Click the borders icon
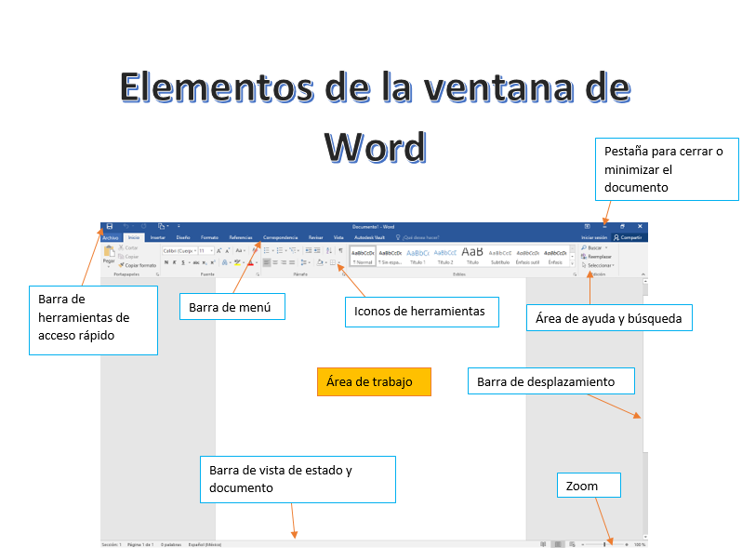Screen dimensions: 742x560 [333, 262]
